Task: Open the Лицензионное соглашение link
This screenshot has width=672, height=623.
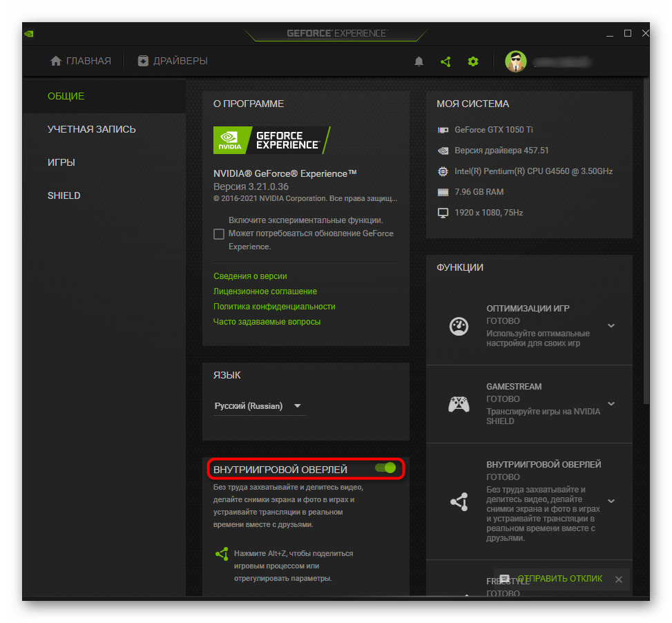Action: tap(265, 291)
